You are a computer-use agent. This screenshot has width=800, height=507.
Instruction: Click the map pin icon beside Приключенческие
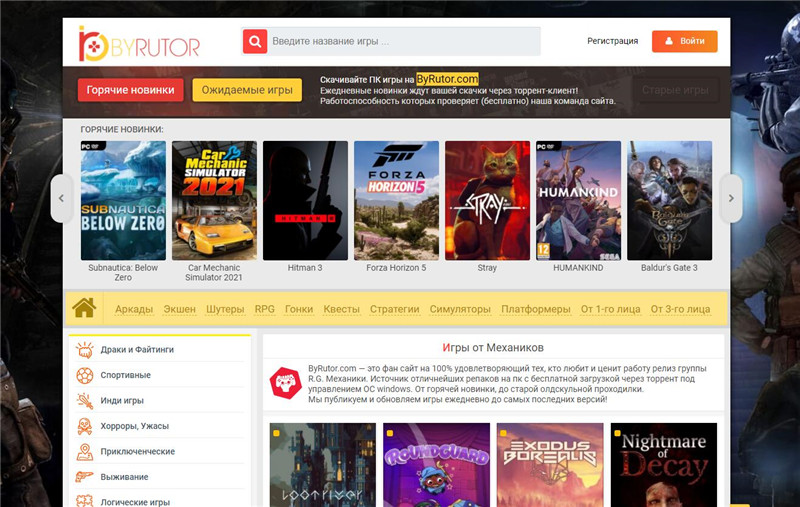pos(85,452)
